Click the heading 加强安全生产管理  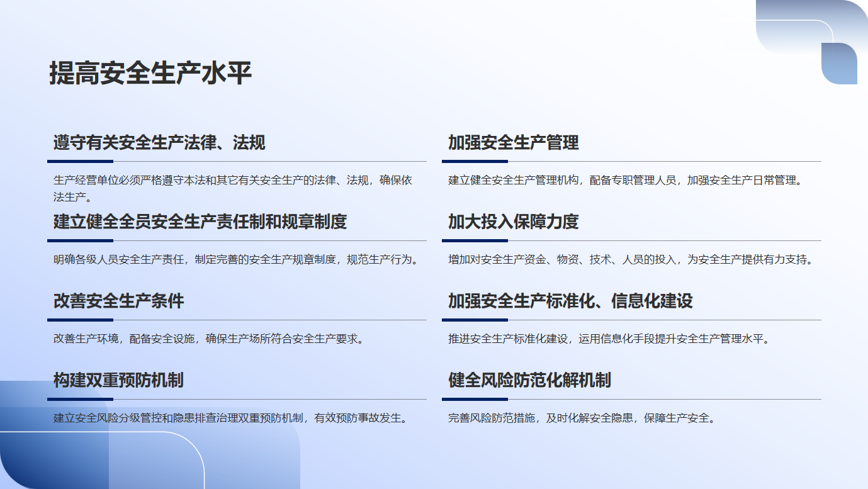tap(514, 143)
